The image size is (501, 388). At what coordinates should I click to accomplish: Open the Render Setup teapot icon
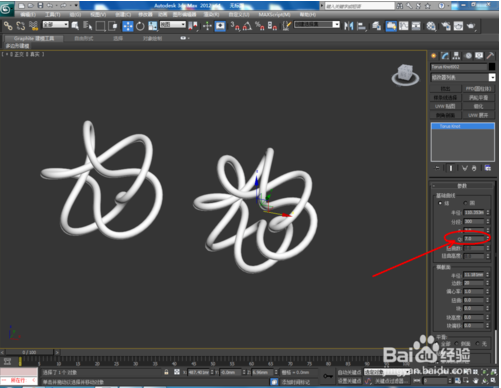coord(446,26)
